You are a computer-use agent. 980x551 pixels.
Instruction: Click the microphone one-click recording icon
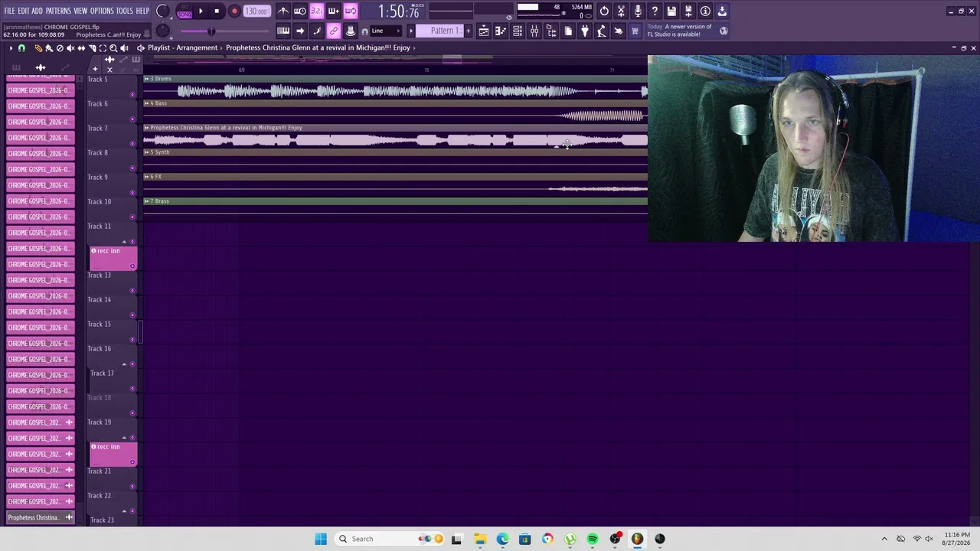click(x=638, y=11)
